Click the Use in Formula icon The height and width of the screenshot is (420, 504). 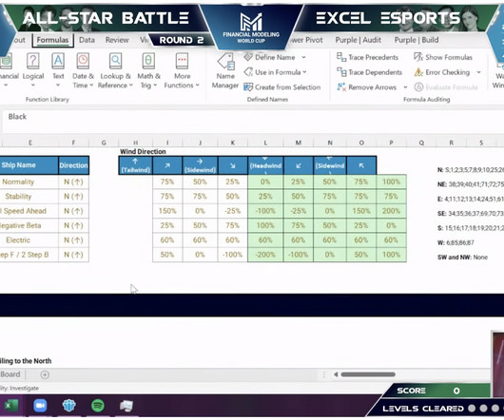(248, 72)
